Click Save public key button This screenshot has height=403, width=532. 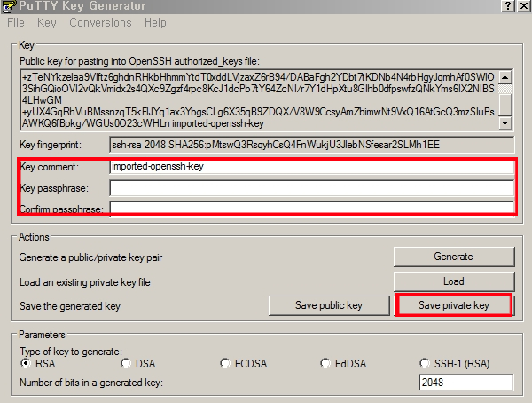click(x=329, y=305)
